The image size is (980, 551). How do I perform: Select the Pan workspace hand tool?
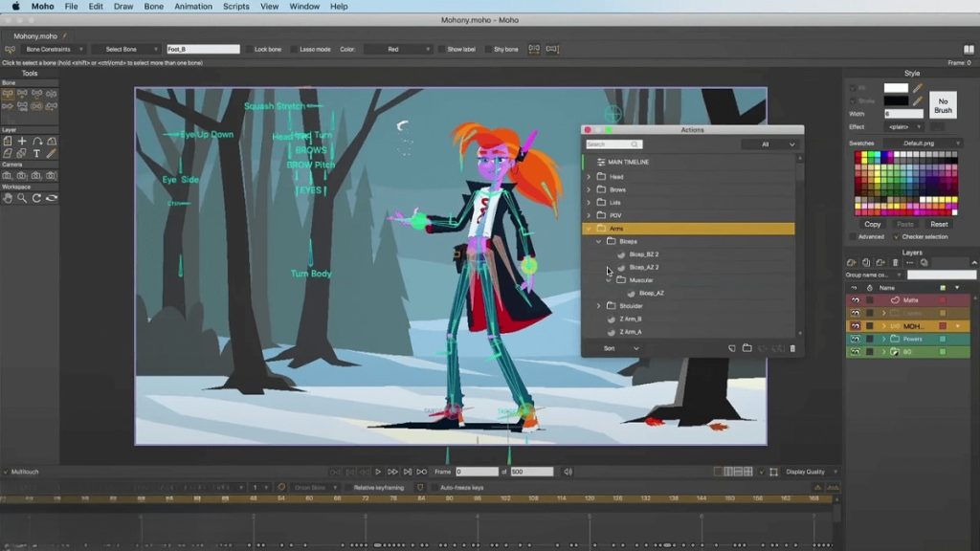coord(8,198)
